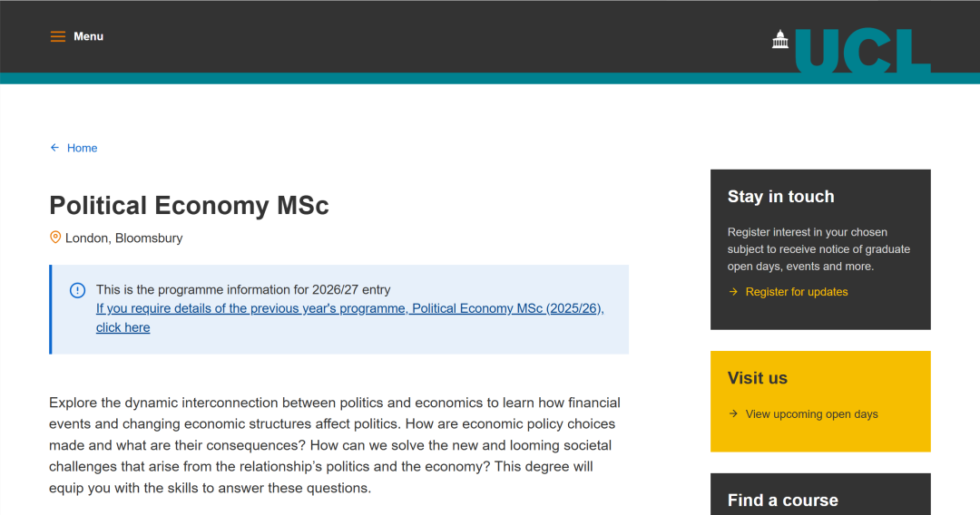Image resolution: width=980 pixels, height=515 pixels.
Task: Click arrow icon beside View upcoming open days
Action: 733,414
